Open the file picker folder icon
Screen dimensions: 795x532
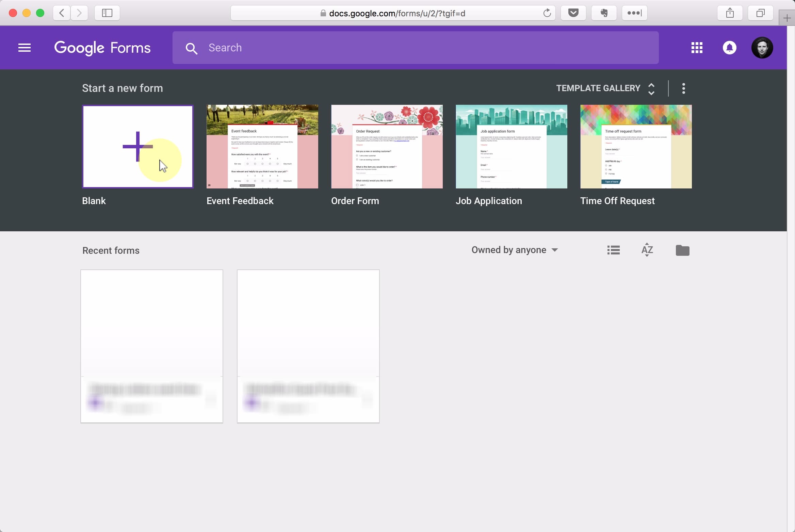tap(682, 250)
